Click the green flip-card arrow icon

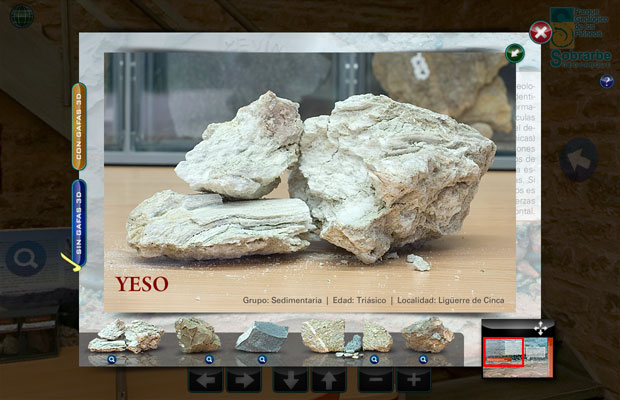[x=516, y=53]
